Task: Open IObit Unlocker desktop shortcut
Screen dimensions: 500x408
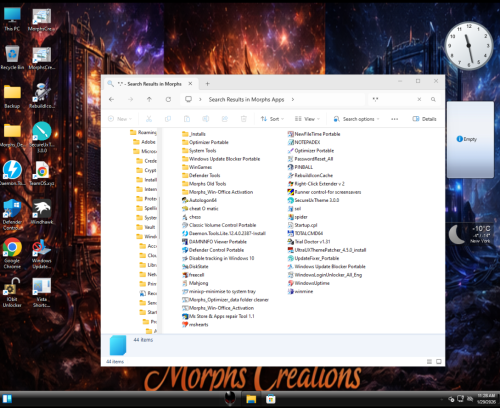Action: tap(12, 293)
